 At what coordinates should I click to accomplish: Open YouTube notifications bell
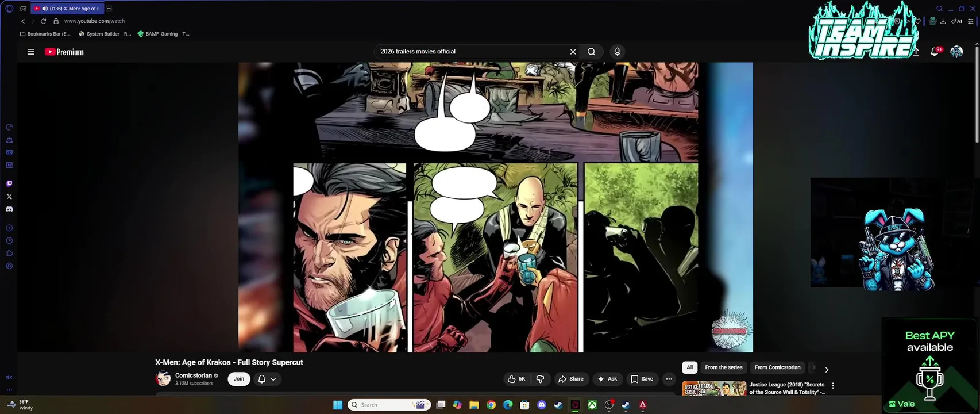point(935,52)
